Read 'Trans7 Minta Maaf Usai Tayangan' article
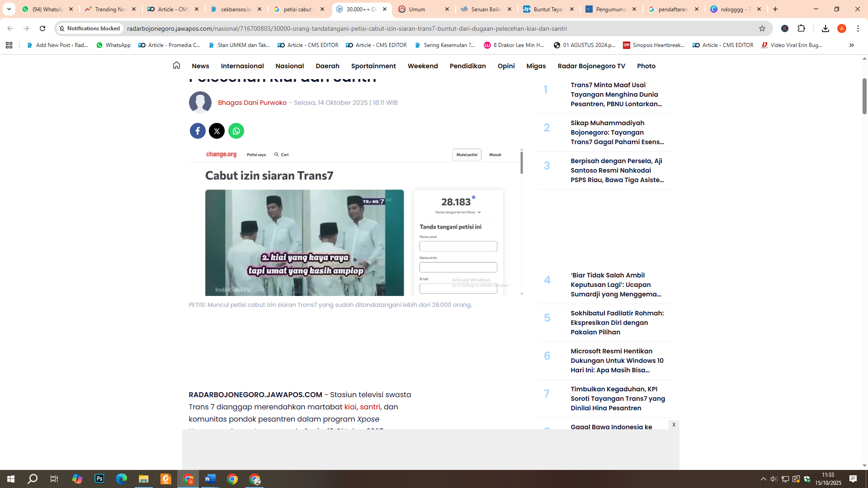 (617, 94)
